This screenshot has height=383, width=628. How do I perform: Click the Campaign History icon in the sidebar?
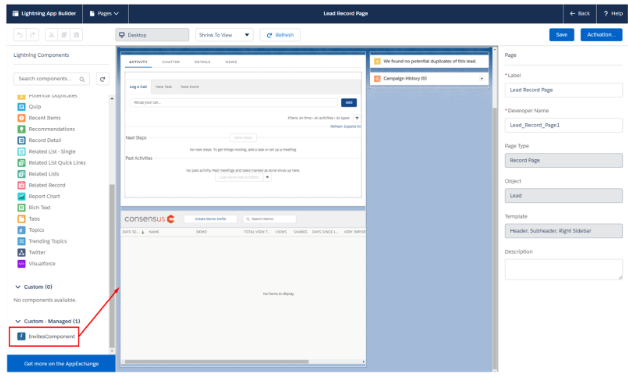click(x=377, y=79)
